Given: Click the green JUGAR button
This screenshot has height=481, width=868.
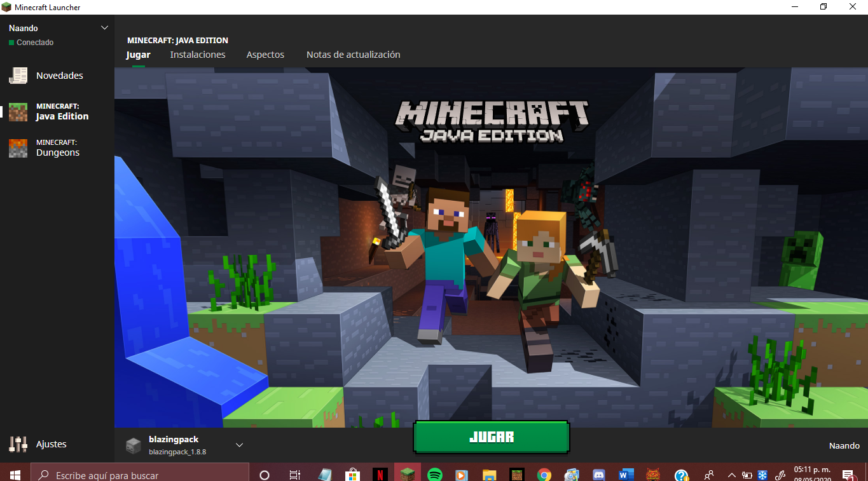Looking at the screenshot, I should pyautogui.click(x=492, y=437).
